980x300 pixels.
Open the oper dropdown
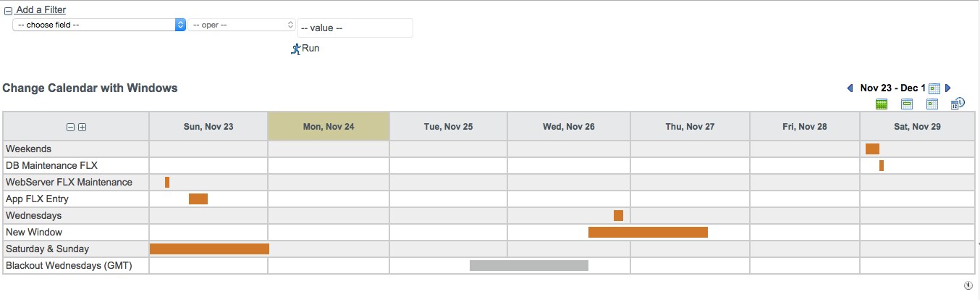[241, 25]
